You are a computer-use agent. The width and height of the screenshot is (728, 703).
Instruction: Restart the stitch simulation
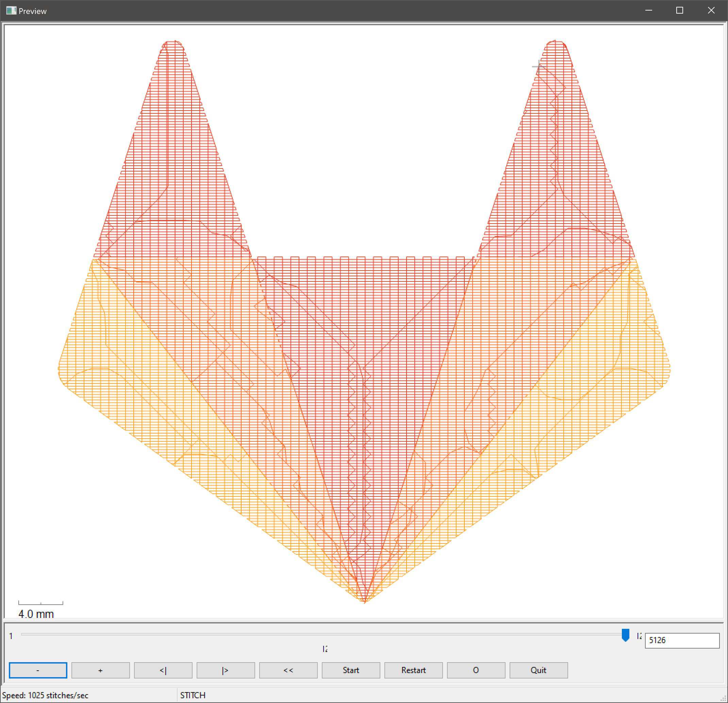click(413, 670)
